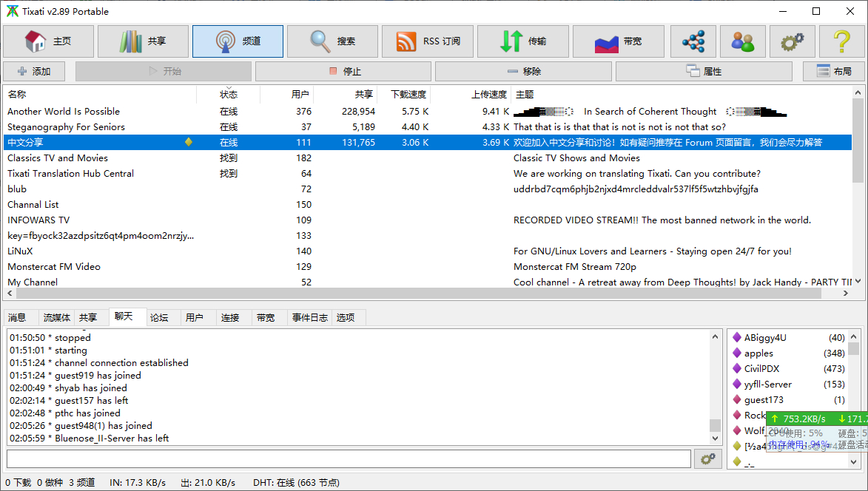Open the DHT network nodes icon
Viewport: 868px width, 491px height.
click(693, 41)
